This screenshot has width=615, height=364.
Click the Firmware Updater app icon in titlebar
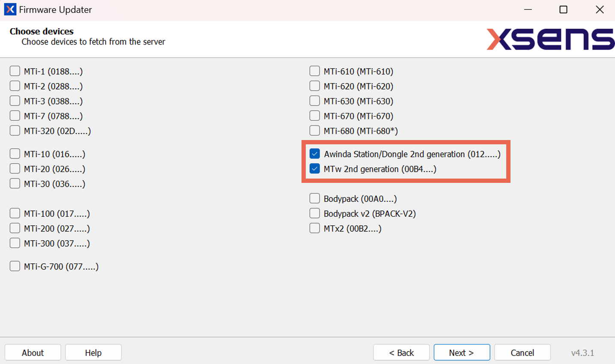click(x=9, y=9)
